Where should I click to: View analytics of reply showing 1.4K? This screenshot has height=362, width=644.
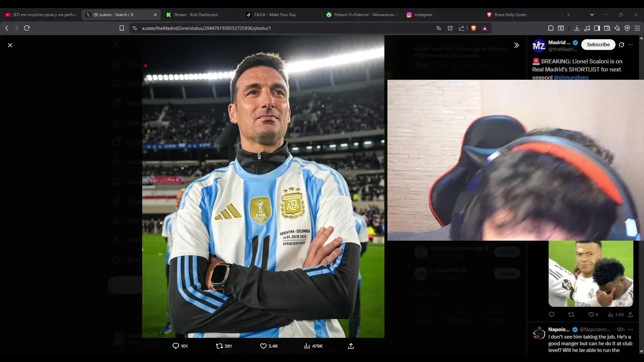coord(616,315)
